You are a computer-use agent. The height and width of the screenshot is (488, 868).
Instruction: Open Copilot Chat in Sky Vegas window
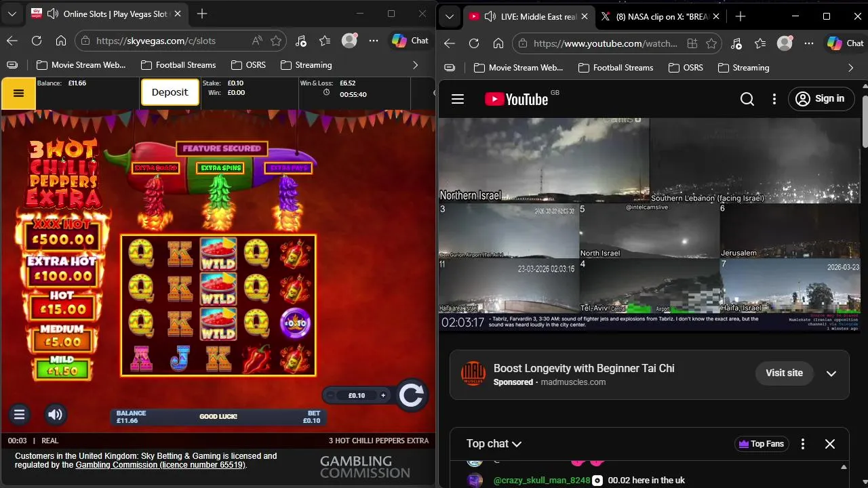(410, 41)
